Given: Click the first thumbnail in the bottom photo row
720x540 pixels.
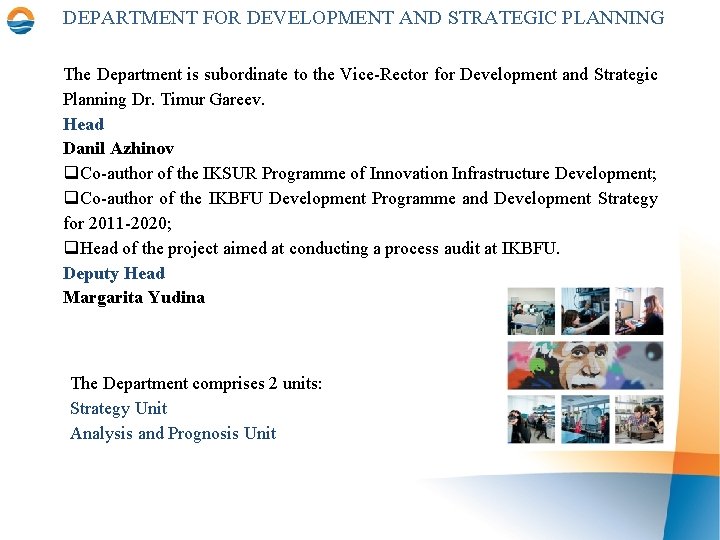Looking at the screenshot, I should pyautogui.click(x=531, y=419).
